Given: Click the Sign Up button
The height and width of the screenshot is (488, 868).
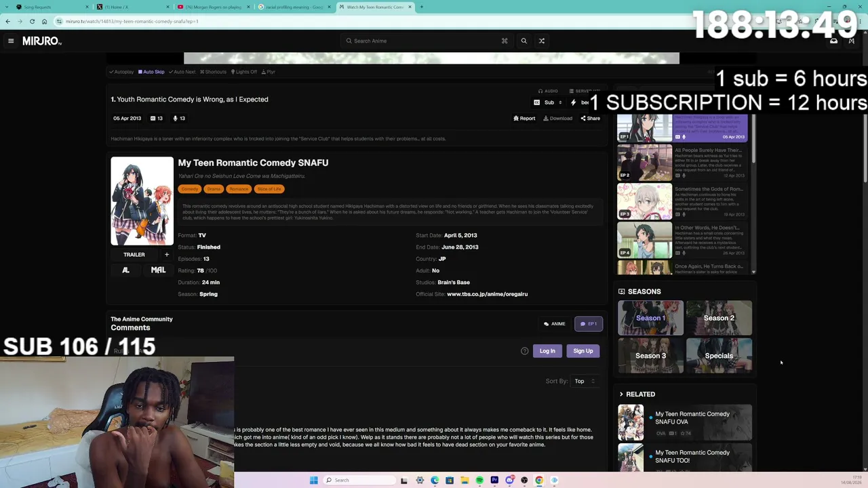Looking at the screenshot, I should pos(583,351).
